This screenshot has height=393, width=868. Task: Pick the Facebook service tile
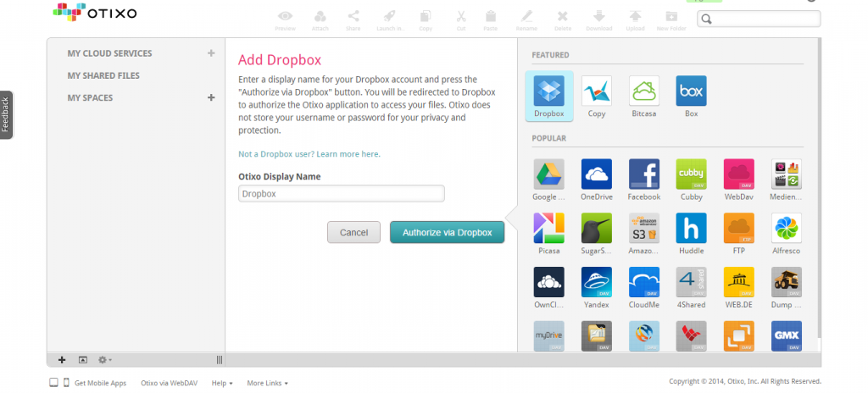(643, 174)
